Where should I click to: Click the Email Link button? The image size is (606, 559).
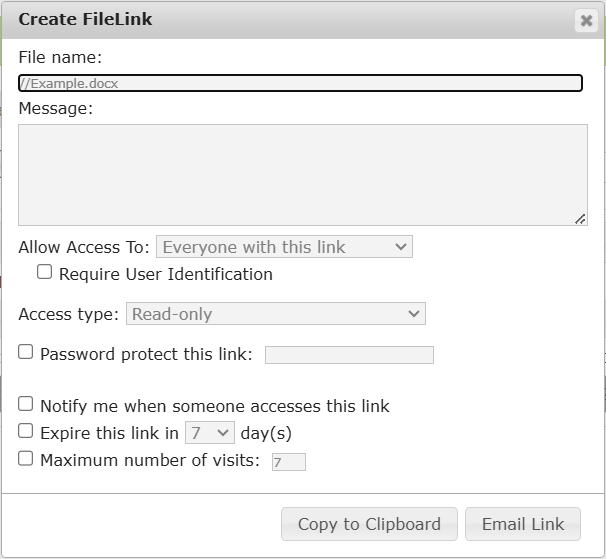tap(523, 524)
